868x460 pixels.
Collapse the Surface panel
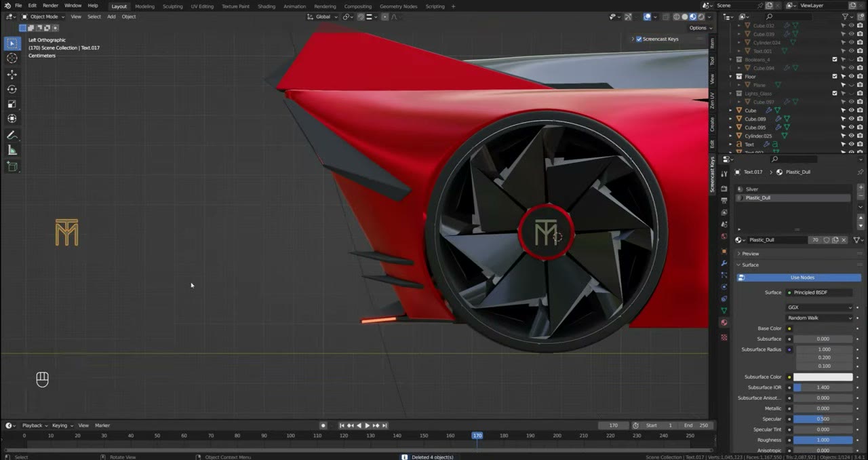tap(750, 265)
